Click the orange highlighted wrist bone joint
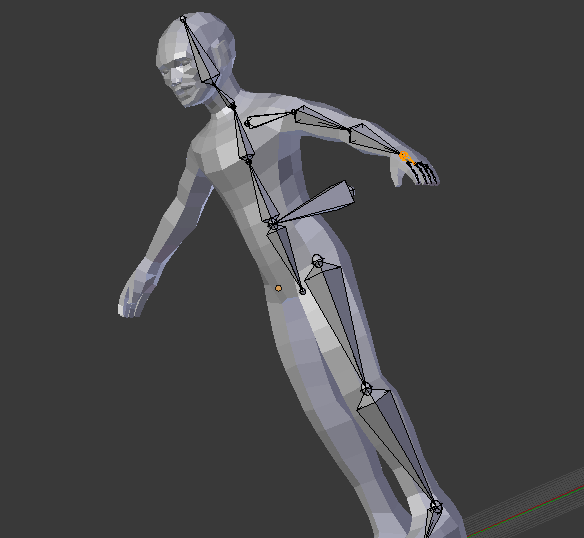Screen dimensions: 584x538 pos(404,155)
